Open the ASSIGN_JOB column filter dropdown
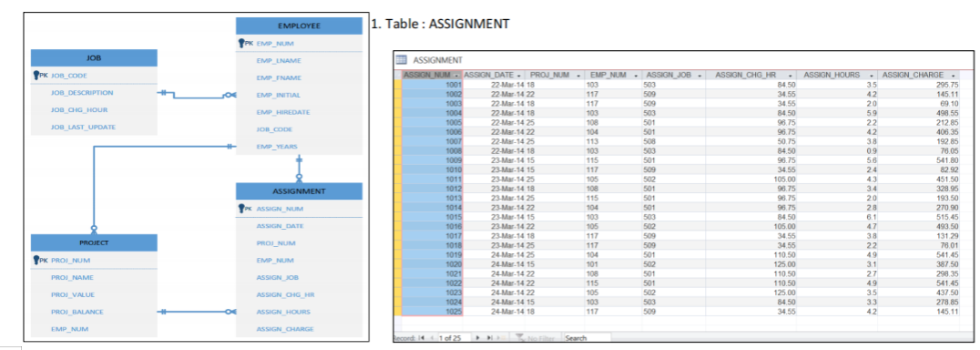This screenshot has height=350, width=980. 699,76
